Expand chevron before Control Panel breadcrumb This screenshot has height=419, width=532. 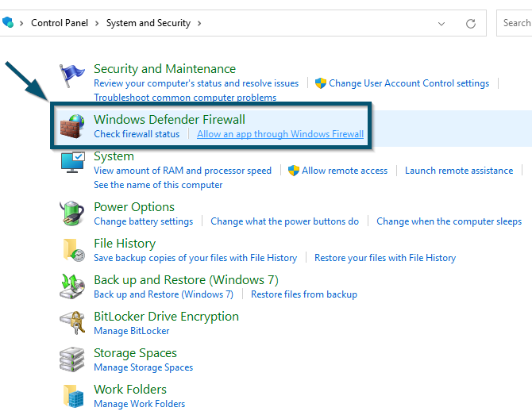point(21,23)
